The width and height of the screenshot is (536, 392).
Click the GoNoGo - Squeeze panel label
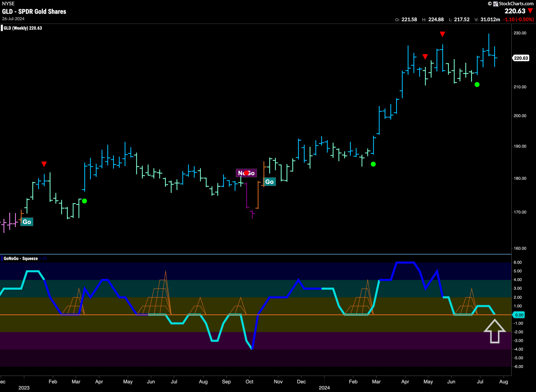tap(21, 258)
